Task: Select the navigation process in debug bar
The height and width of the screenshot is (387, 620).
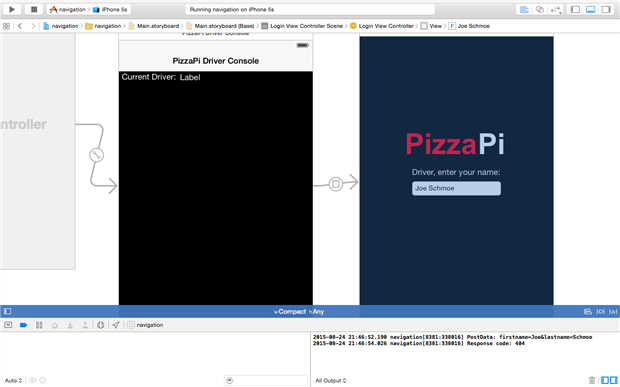Action: pos(146,325)
